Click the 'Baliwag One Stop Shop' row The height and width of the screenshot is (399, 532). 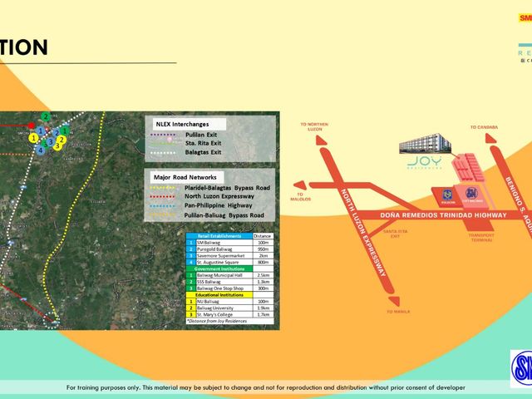coord(229,288)
